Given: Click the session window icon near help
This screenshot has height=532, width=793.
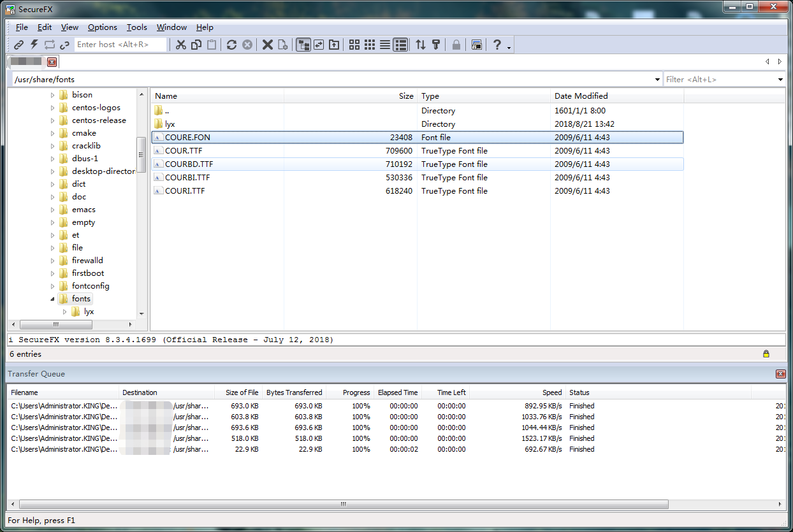Looking at the screenshot, I should coord(477,45).
